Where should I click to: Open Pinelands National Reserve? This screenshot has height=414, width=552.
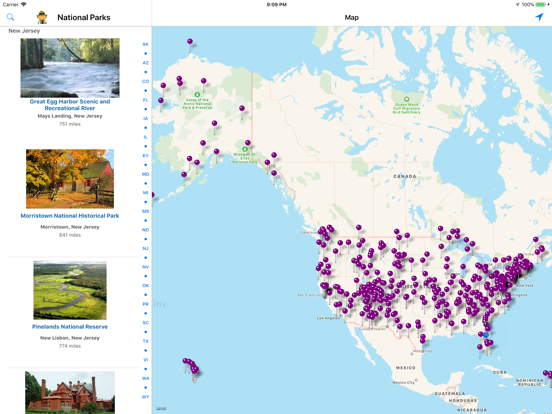(70, 327)
